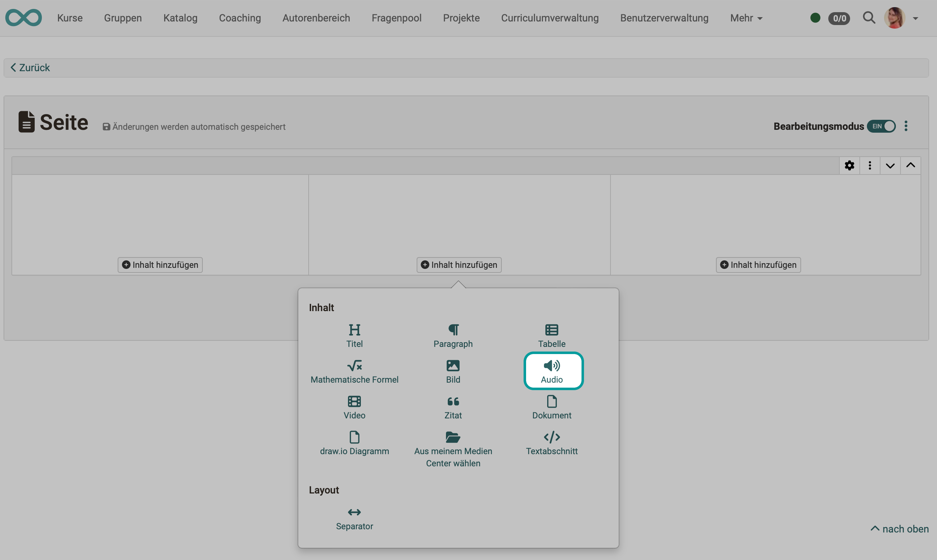937x560 pixels.
Task: Open layout settings gear icon
Action: coord(849,165)
